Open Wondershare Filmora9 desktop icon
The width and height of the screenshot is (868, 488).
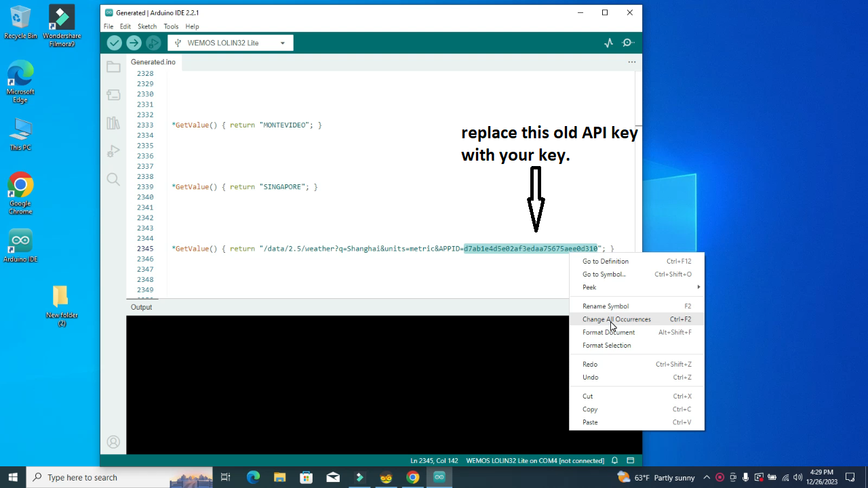[x=62, y=26]
